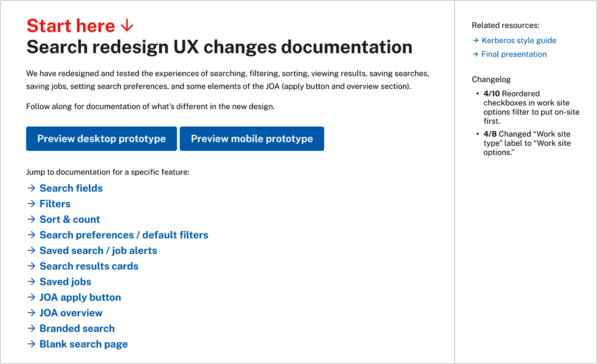Open the JOA overview link
597x364 pixels.
pyautogui.click(x=71, y=313)
